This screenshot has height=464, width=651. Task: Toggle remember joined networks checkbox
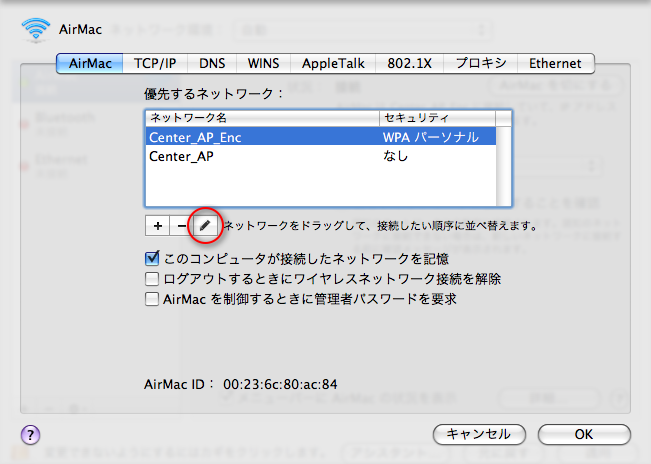click(x=152, y=259)
